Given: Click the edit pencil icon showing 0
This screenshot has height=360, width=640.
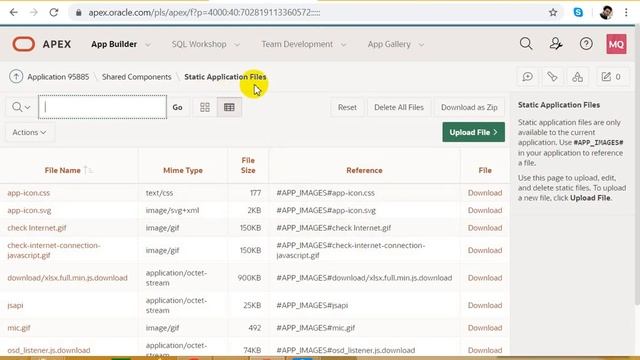Looking at the screenshot, I should (611, 77).
